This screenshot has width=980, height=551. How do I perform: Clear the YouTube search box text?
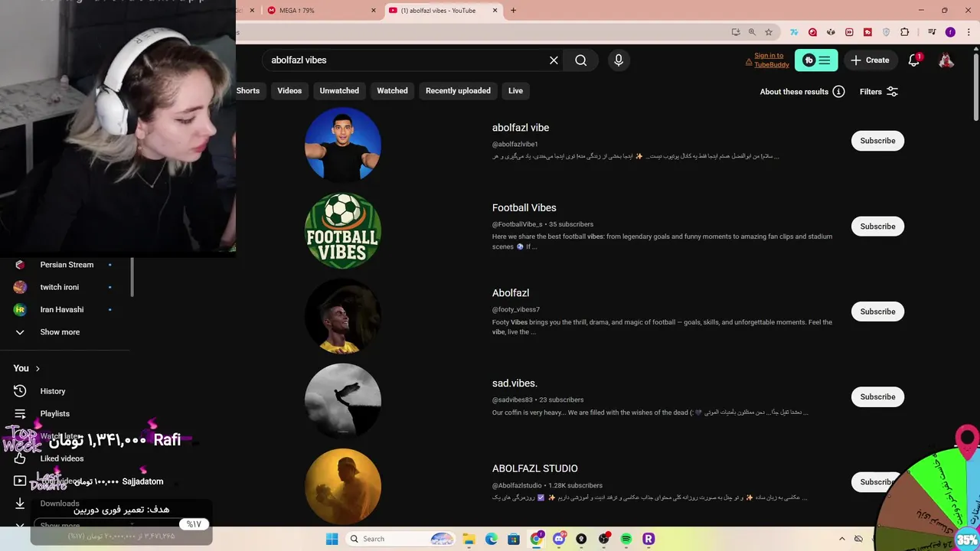(x=554, y=60)
